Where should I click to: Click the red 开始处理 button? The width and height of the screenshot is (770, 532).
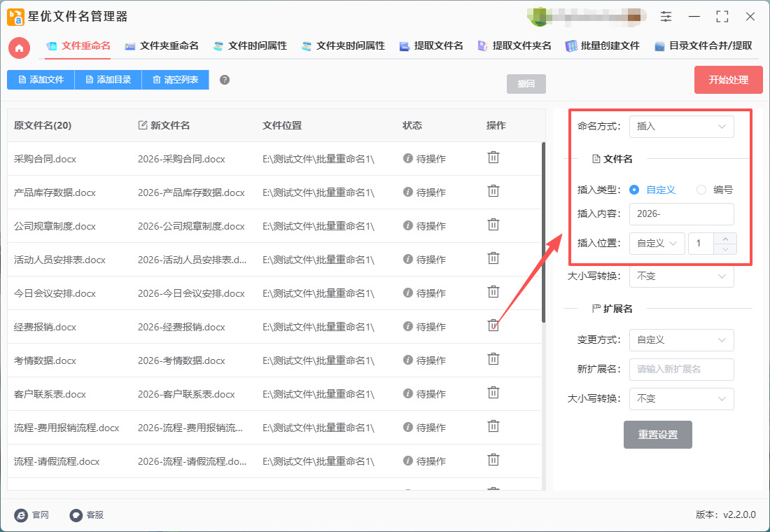point(728,80)
